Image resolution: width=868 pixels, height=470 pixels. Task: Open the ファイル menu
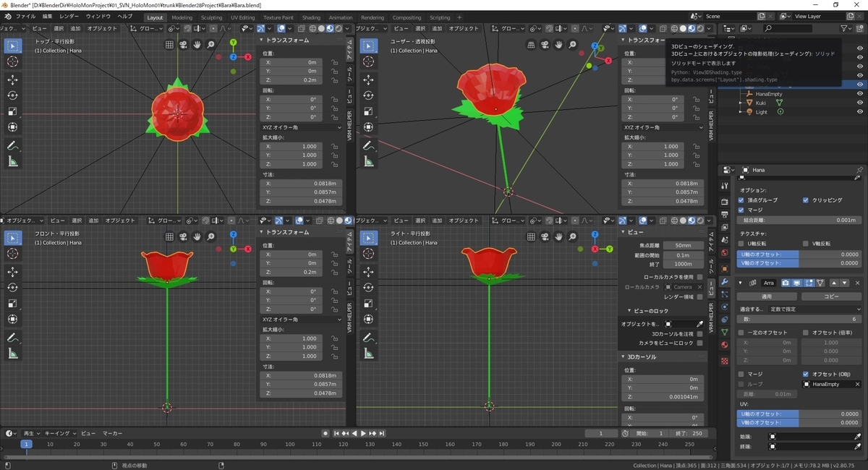pos(25,16)
